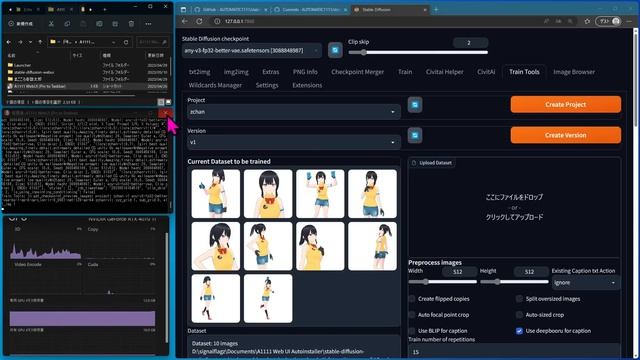The height and width of the screenshot is (360, 640).
Task: Switch File Explorer to details view icon
Action: pos(161,102)
